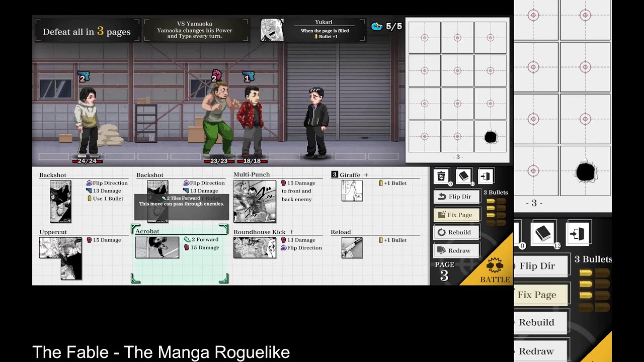Viewport: 644px width, 362px height.
Task: Click the 'Defeat all in 3 pages' text
Action: click(87, 31)
